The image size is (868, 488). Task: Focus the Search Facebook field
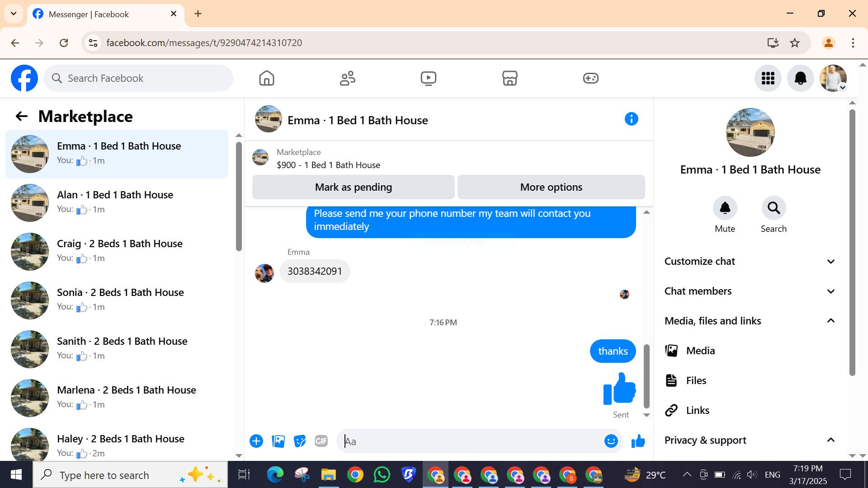click(x=138, y=78)
